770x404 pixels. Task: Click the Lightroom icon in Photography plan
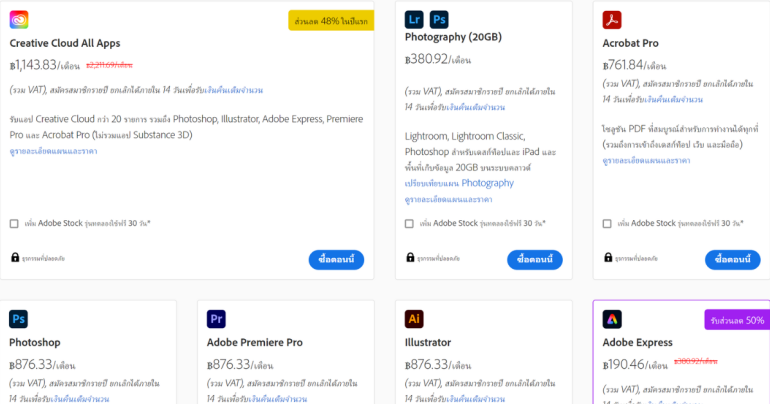pos(414,20)
